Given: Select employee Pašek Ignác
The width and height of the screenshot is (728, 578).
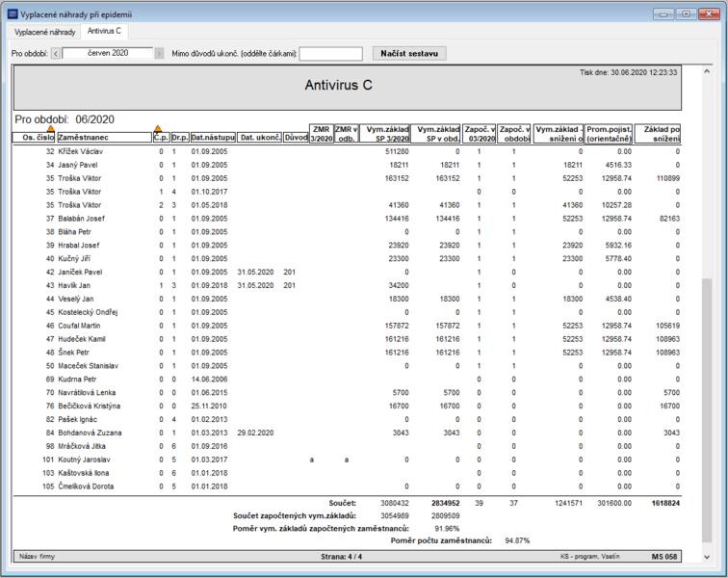Looking at the screenshot, I should tap(78, 420).
